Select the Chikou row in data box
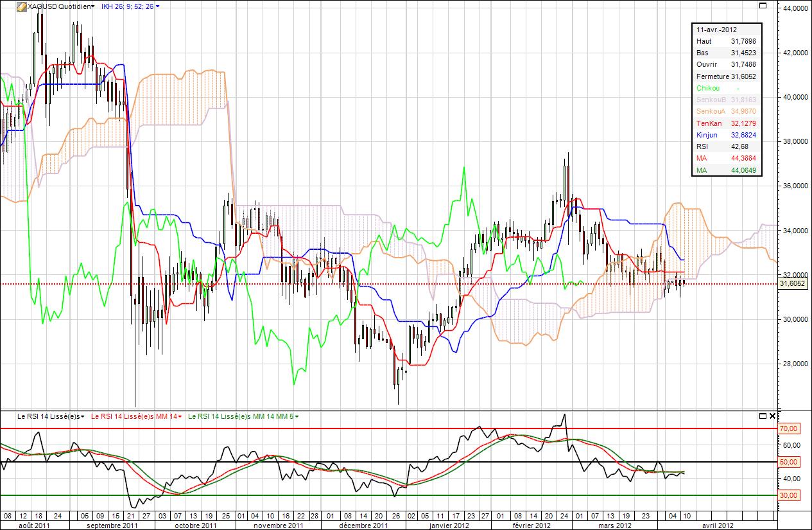Screen dimensions: 812x530 [707, 88]
